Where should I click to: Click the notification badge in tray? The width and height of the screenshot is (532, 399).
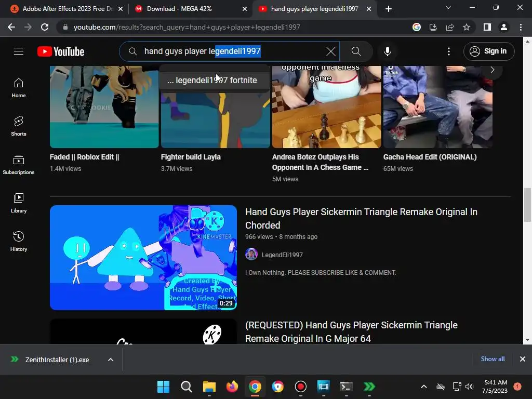point(517,386)
